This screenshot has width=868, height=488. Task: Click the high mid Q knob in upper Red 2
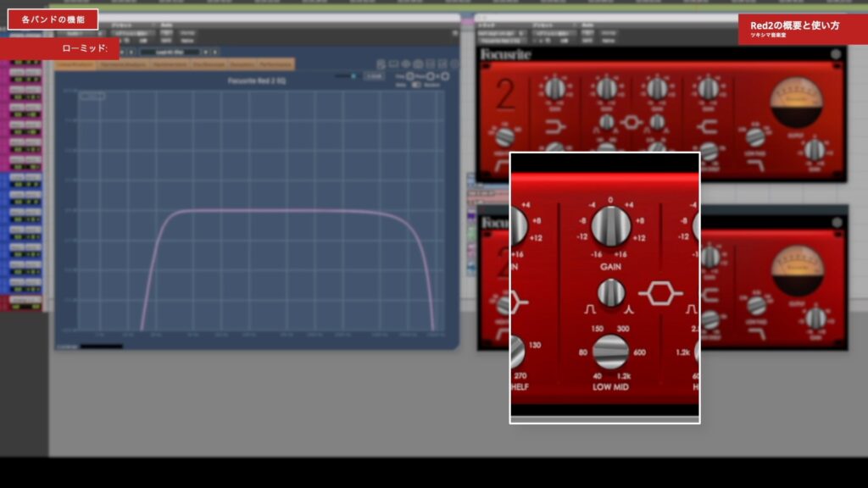pos(657,122)
